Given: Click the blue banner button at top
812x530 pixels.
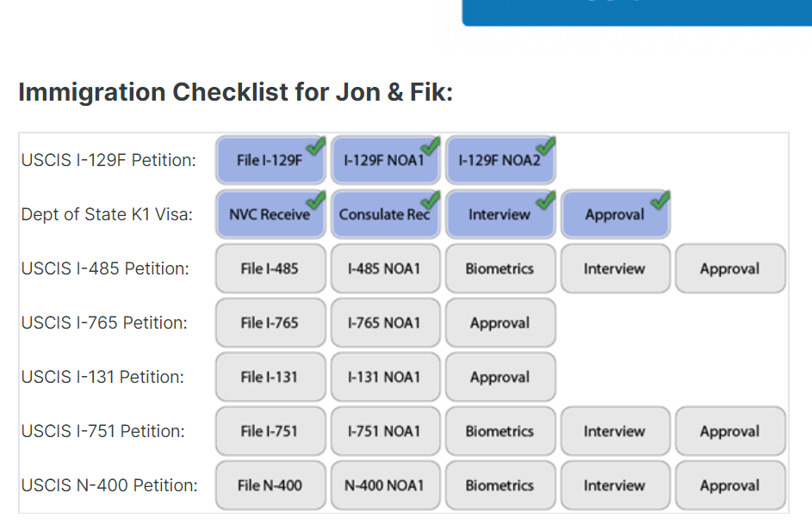Looking at the screenshot, I should click(637, 12).
